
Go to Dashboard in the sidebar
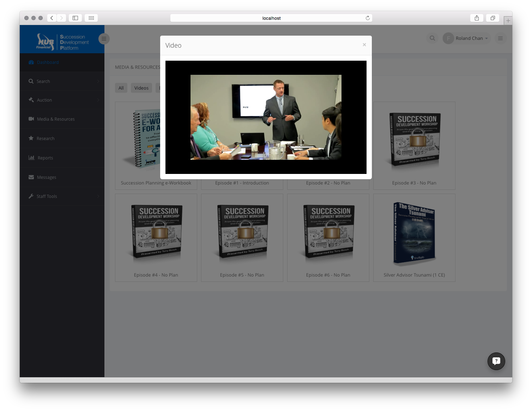click(48, 62)
